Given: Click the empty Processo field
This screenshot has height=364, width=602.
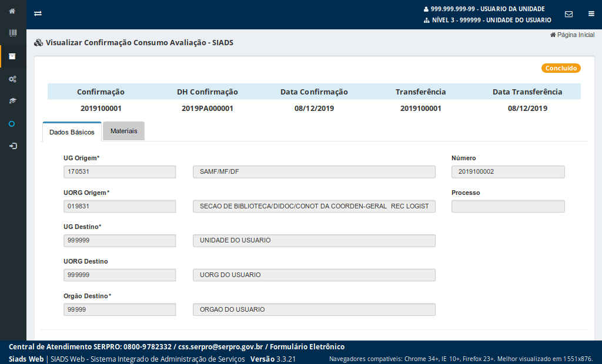Looking at the screenshot, I should [508, 206].
